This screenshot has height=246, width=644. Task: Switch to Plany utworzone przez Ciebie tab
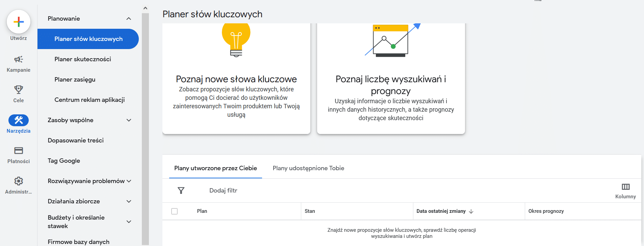[x=215, y=168]
